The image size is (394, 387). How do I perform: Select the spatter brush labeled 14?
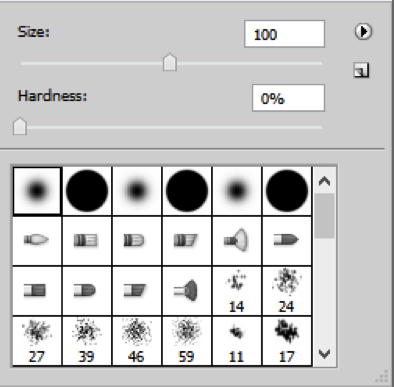point(237,290)
